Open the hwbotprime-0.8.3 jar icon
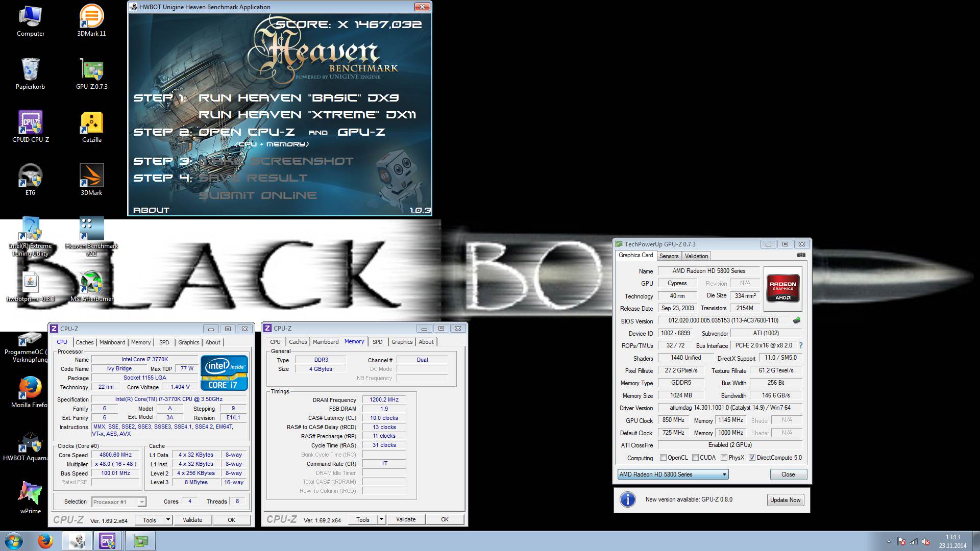The width and height of the screenshot is (980, 551). pyautogui.click(x=30, y=287)
